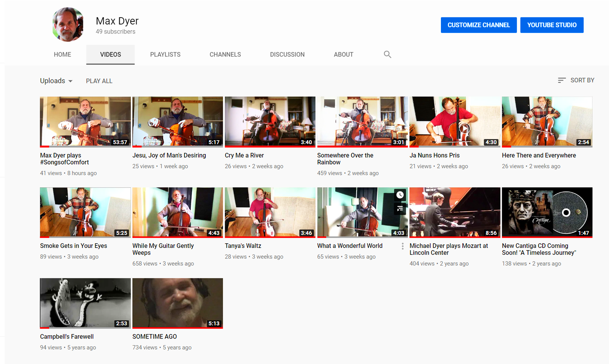Click Max Dyer channel avatar

[x=68, y=25]
